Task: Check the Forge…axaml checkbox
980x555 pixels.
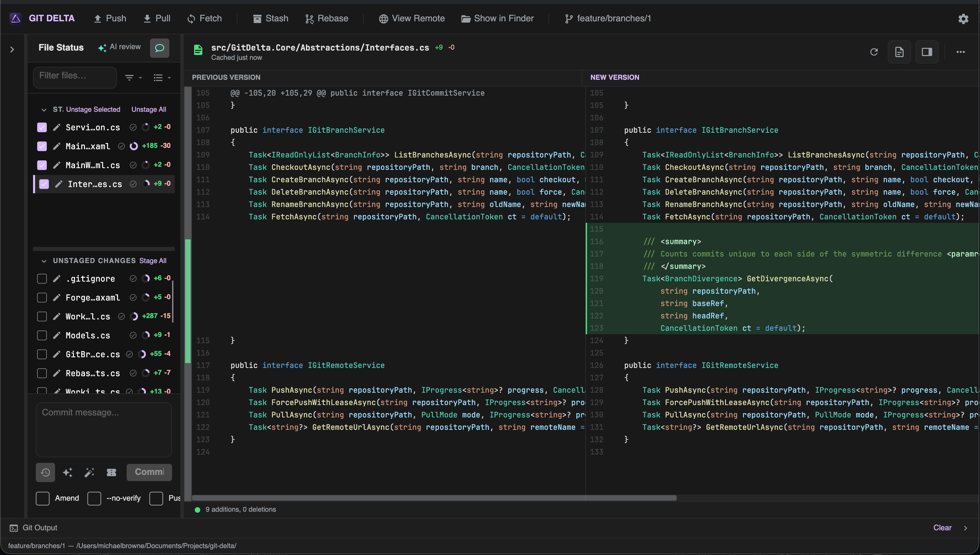Action: coord(42,297)
